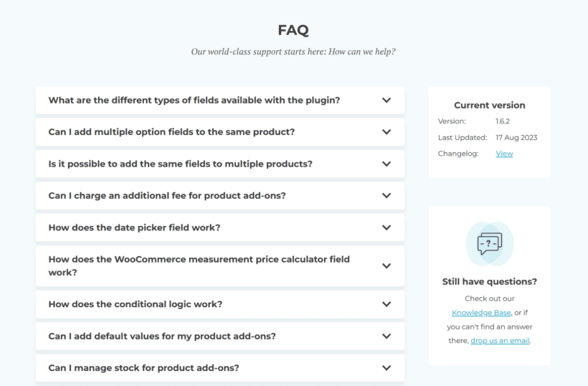Expand chevron for measurement price calculator question
588x386 pixels.
point(387,265)
